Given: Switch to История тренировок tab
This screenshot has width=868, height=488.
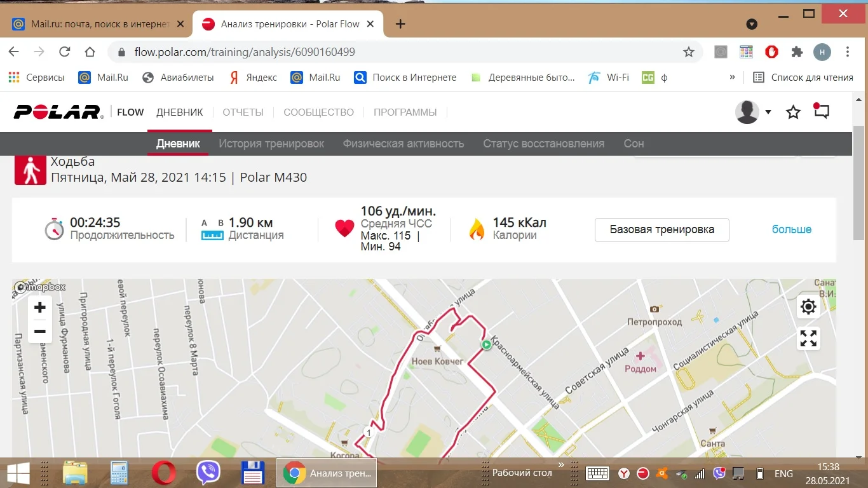Looking at the screenshot, I should pyautogui.click(x=271, y=144).
